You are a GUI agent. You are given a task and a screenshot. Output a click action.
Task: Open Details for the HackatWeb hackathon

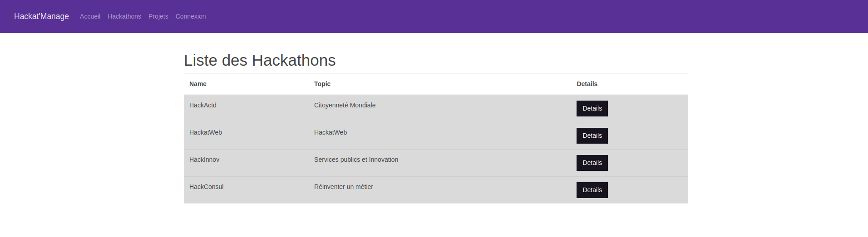point(592,135)
